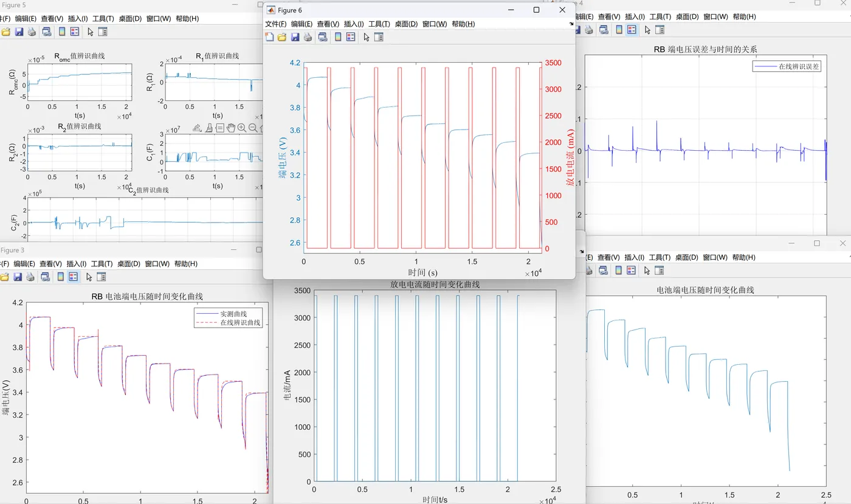Select Pan hand tool on Figure 5 axes toolbar

(x=231, y=128)
